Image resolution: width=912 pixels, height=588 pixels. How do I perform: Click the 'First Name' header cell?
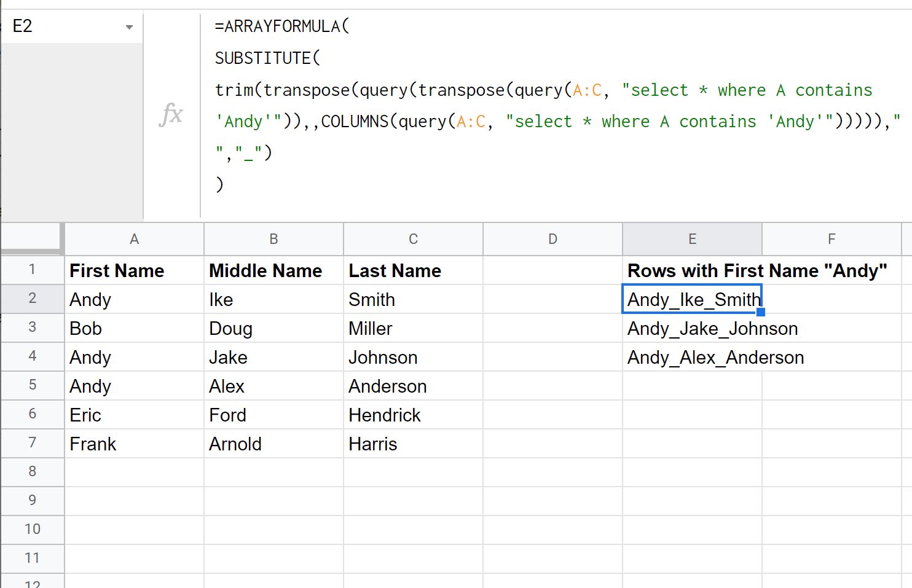click(x=134, y=270)
